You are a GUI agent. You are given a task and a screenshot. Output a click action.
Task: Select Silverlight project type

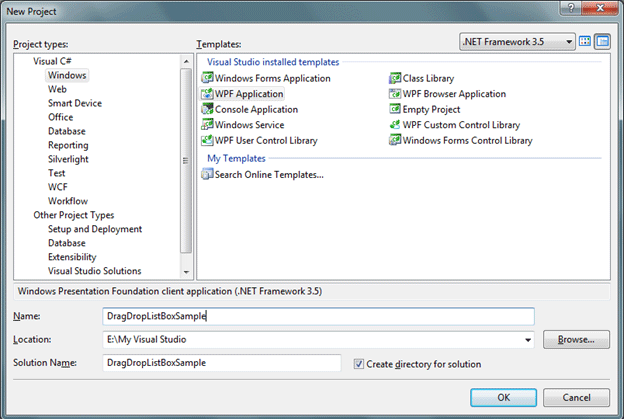(x=68, y=159)
